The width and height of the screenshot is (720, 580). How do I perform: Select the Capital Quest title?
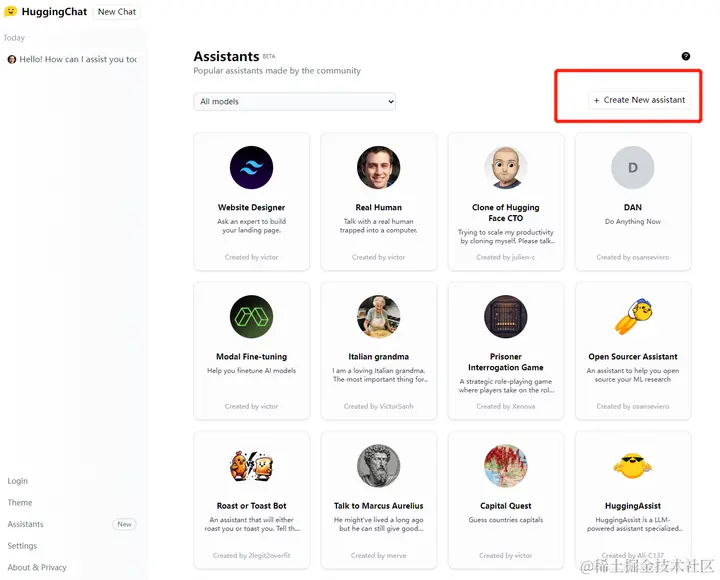tap(506, 506)
